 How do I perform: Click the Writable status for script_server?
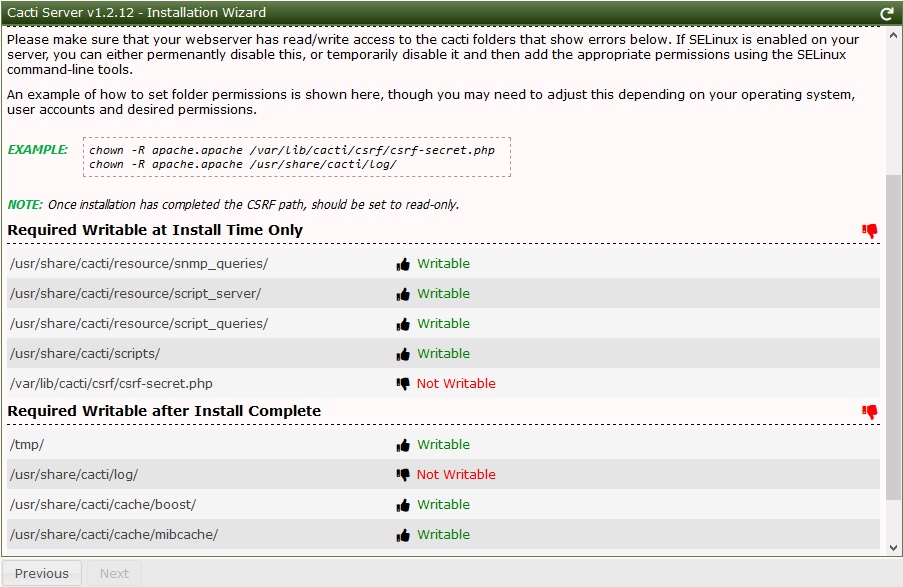pyautogui.click(x=443, y=294)
